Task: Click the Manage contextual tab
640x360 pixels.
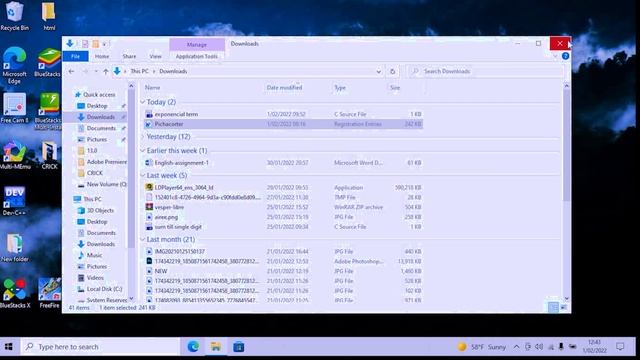Action: pyautogui.click(x=197, y=44)
